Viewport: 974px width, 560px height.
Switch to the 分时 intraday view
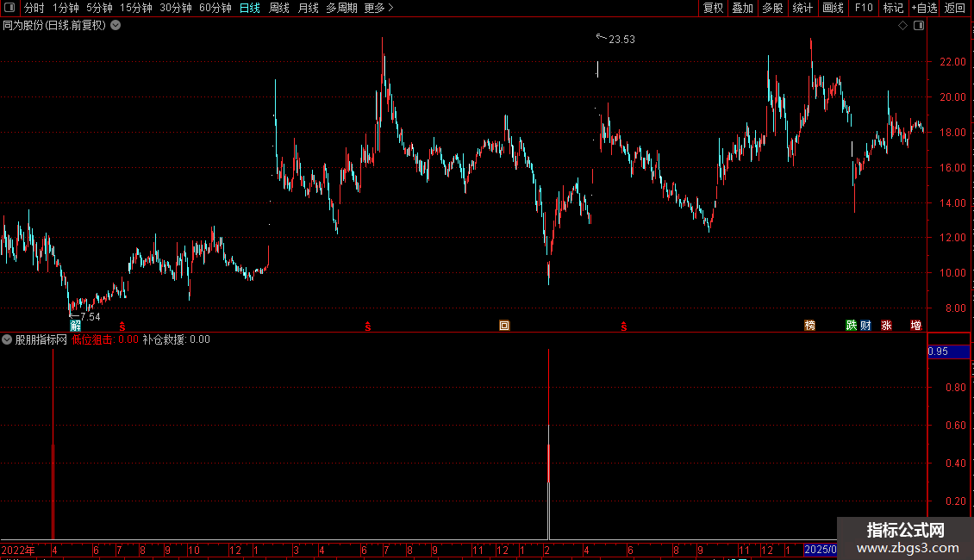point(34,8)
